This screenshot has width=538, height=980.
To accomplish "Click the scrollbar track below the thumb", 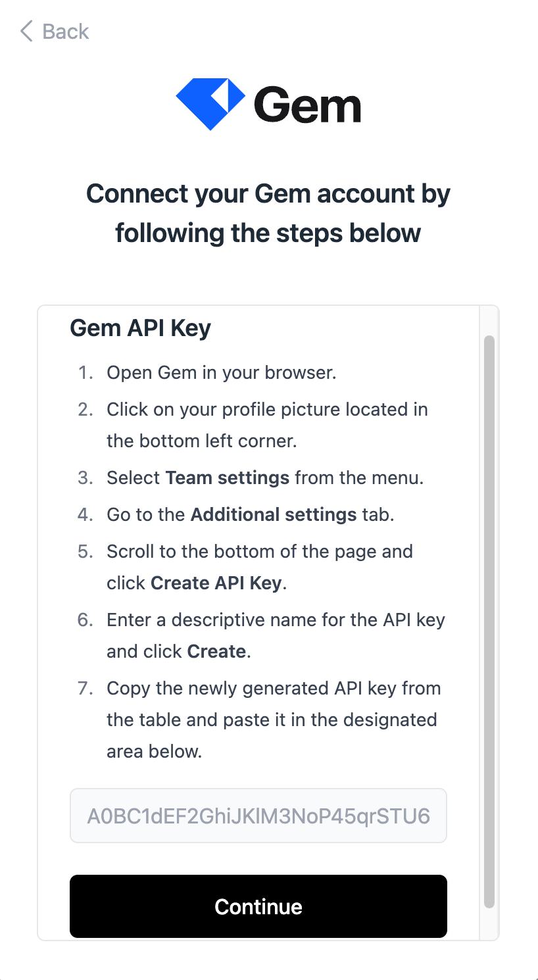I will click(x=489, y=923).
